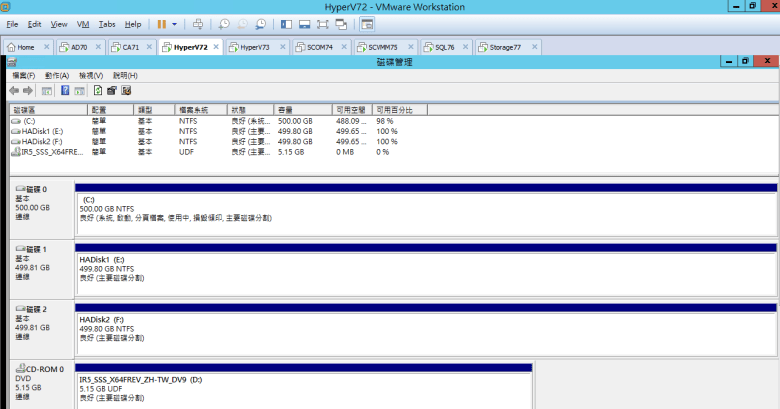Open the 動作(A) menu
This screenshot has height=409, width=780.
pyautogui.click(x=56, y=75)
